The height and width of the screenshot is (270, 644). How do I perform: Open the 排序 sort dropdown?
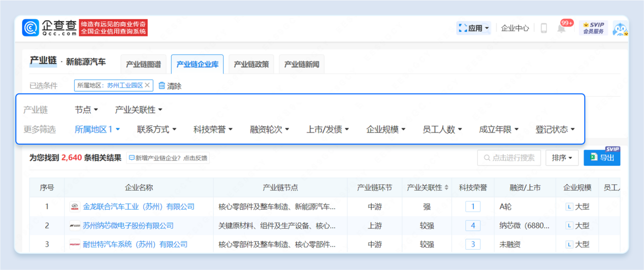(562, 158)
